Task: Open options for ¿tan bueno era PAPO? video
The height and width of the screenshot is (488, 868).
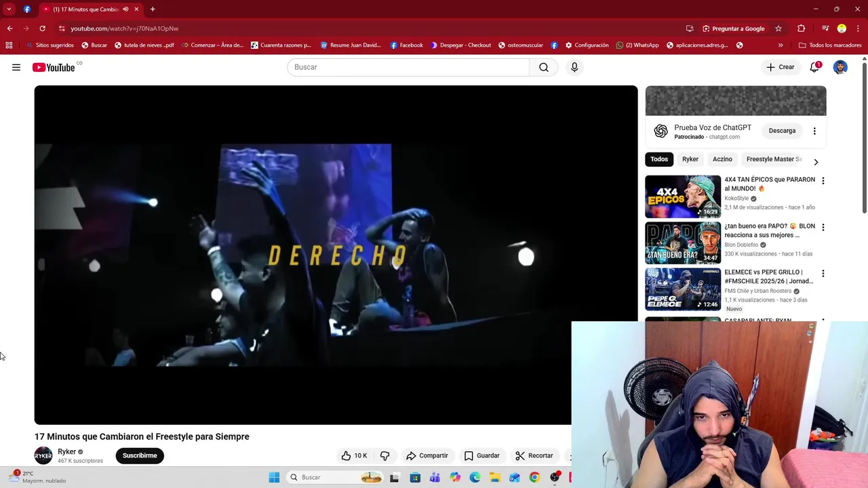Action: (x=823, y=227)
